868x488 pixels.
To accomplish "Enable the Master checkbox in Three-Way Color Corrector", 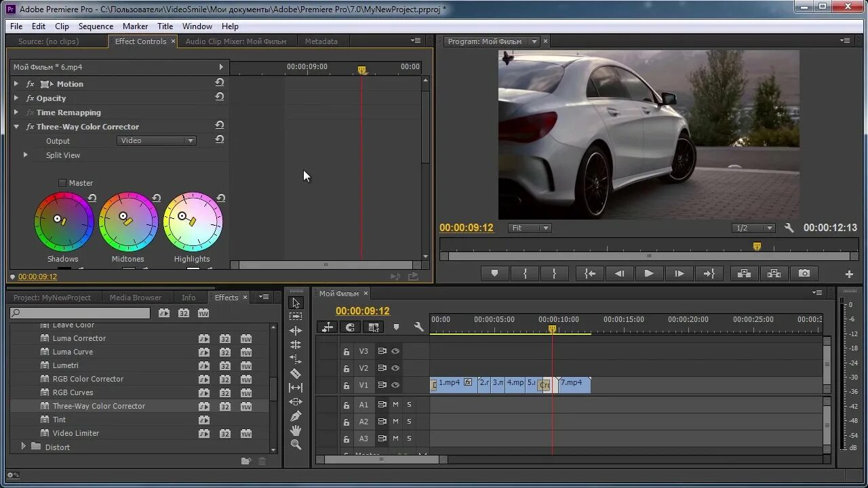I will click(x=62, y=182).
